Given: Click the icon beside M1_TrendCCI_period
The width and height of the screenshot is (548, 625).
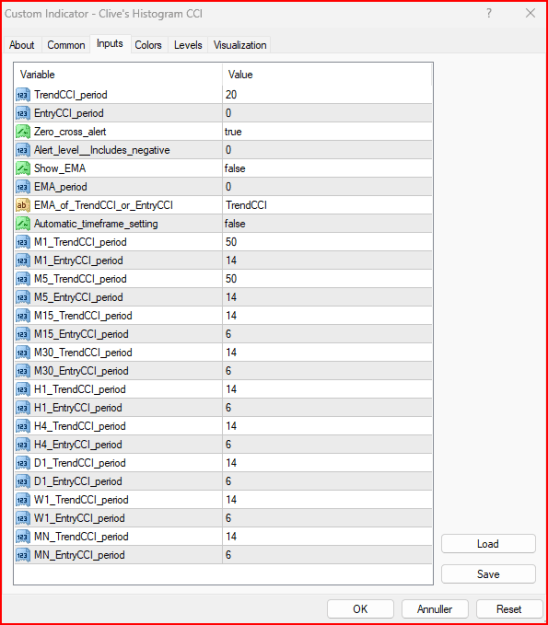Looking at the screenshot, I should point(23,242).
